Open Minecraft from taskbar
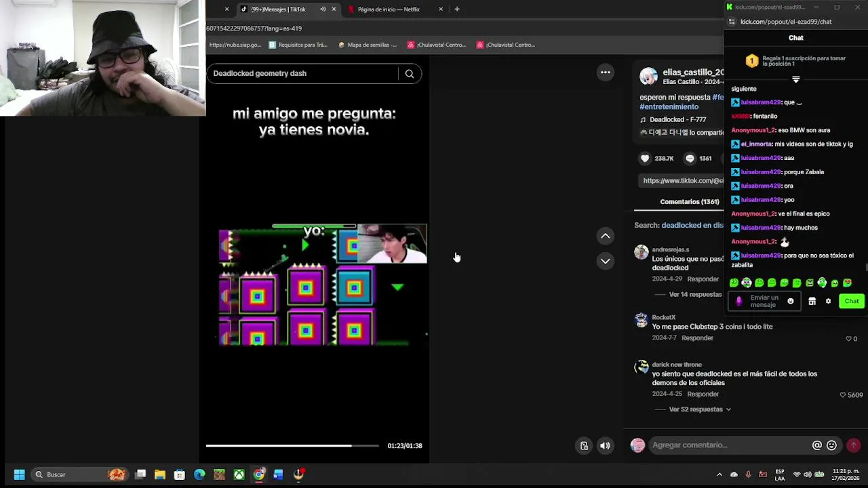This screenshot has height=488, width=868. point(219,474)
